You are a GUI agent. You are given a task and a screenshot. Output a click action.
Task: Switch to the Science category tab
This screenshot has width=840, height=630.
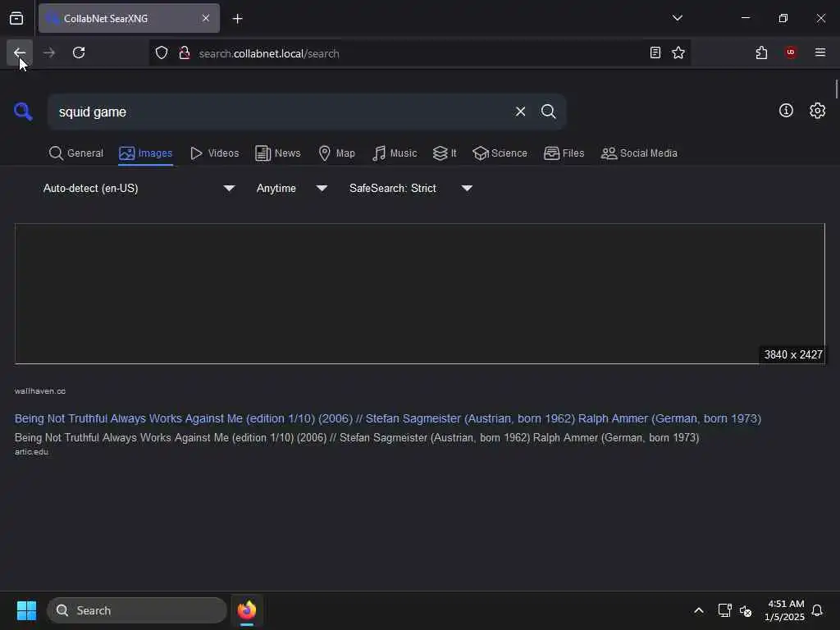tap(500, 153)
